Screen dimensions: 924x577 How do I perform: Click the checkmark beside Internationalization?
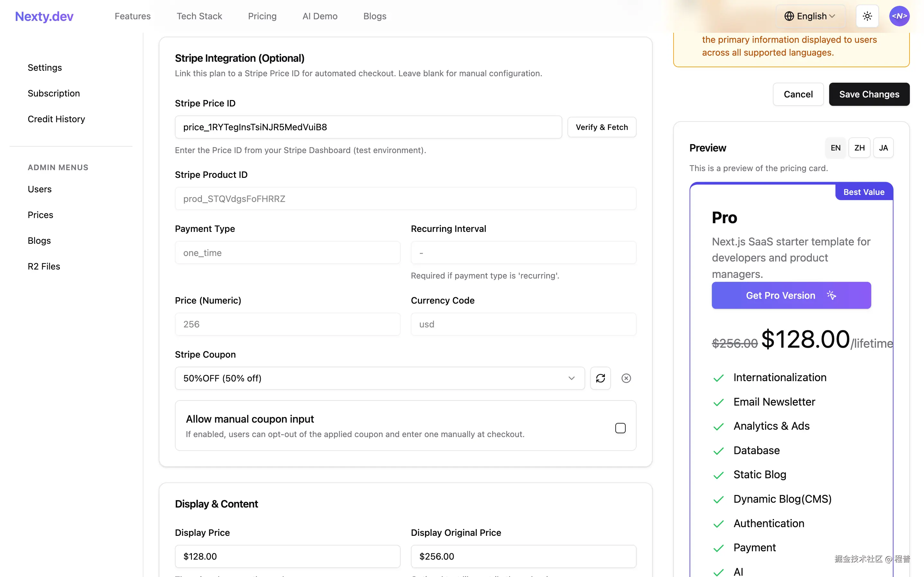coord(719,378)
